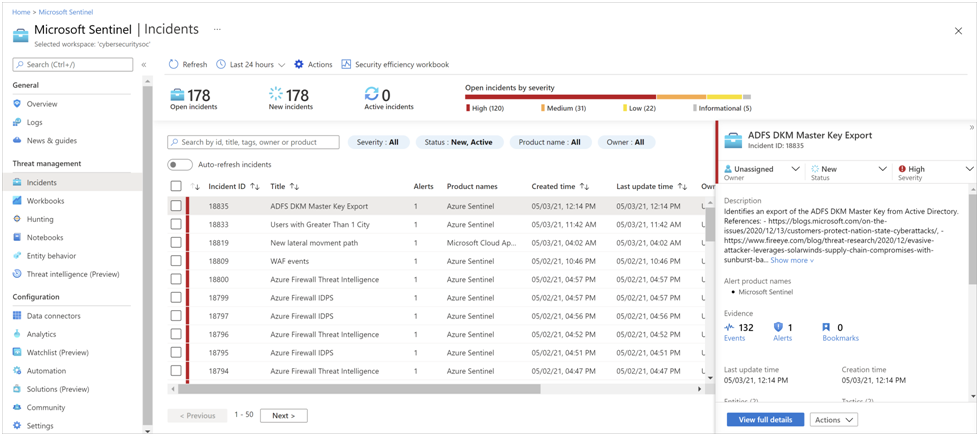Click the Home breadcrumb link
The image size is (979, 436).
pos(21,12)
